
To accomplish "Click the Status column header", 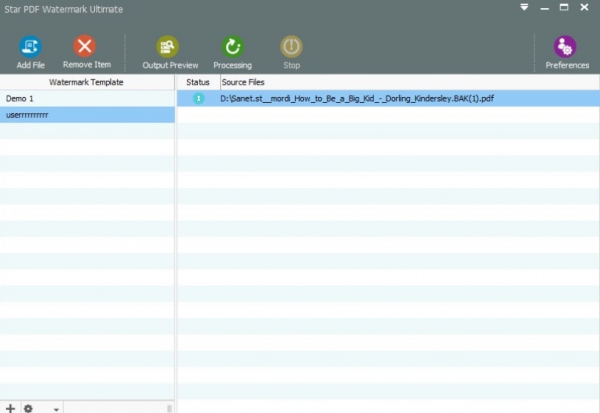I will click(198, 82).
